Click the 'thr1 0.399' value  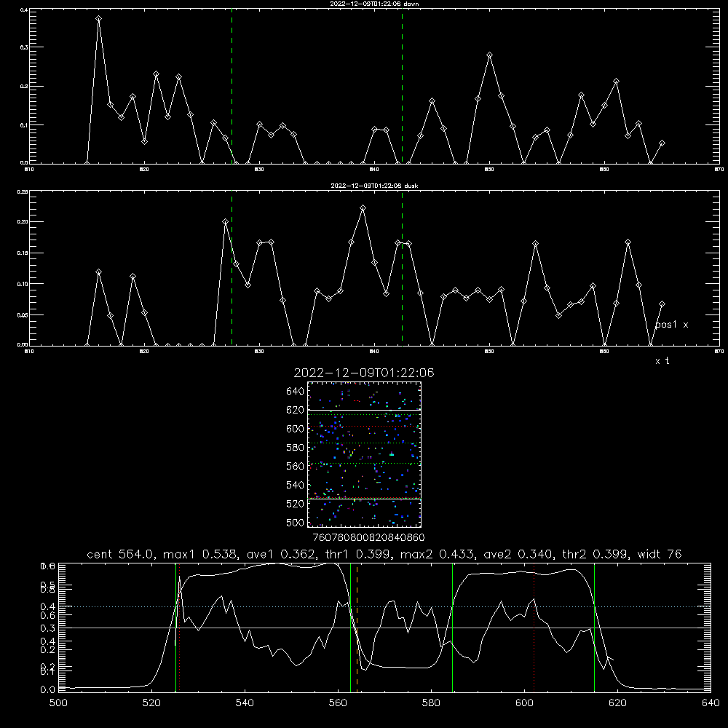click(360, 554)
